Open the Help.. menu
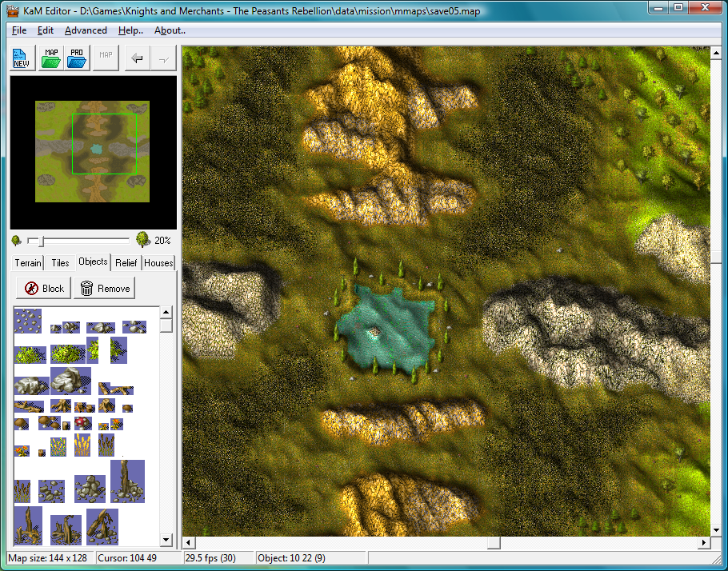728x571 pixels. click(130, 30)
